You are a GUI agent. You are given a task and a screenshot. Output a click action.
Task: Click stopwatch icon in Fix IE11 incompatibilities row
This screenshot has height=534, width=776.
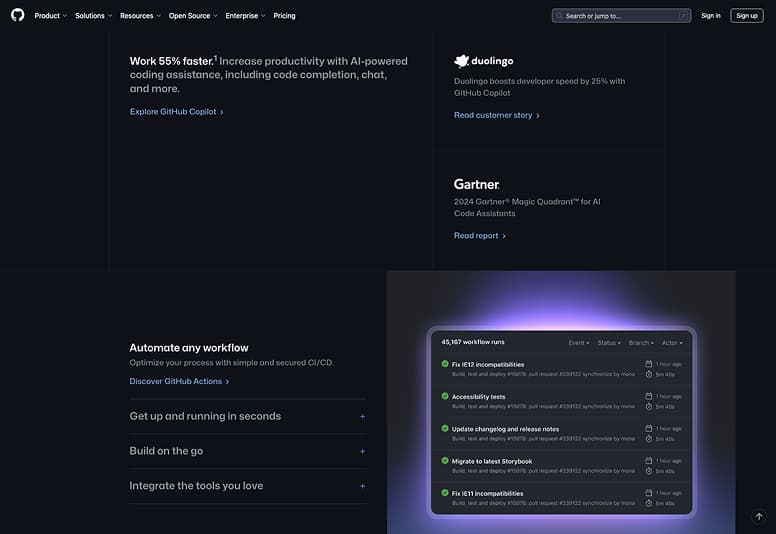(648, 503)
